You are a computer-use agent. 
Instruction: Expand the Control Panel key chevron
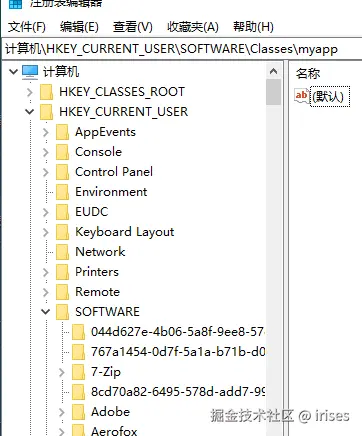[x=46, y=172]
